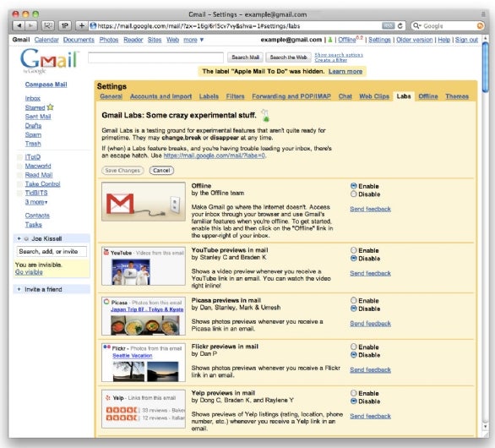The height and width of the screenshot is (448, 495).
Task: Enable the Offline lab
Action: [354, 186]
